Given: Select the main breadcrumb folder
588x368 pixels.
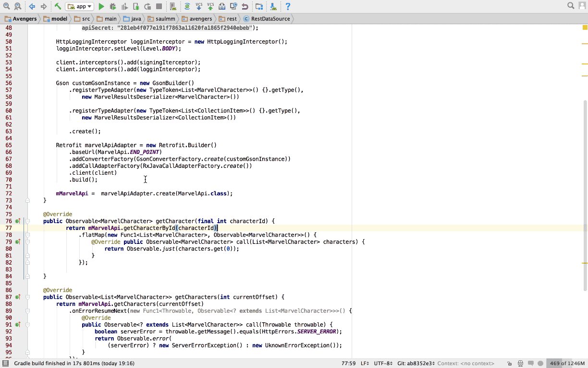Looking at the screenshot, I should tap(106, 19).
